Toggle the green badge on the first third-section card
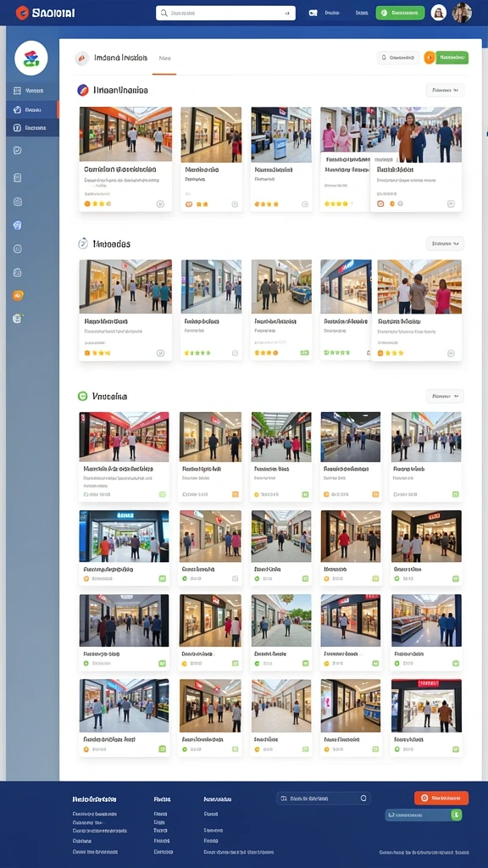 click(x=162, y=494)
